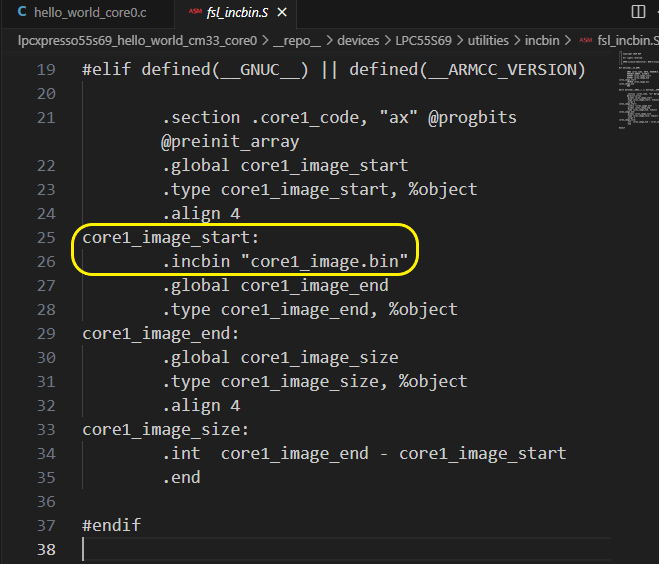Open the utilities breadcrumb segment
This screenshot has width=659, height=564.
point(488,40)
